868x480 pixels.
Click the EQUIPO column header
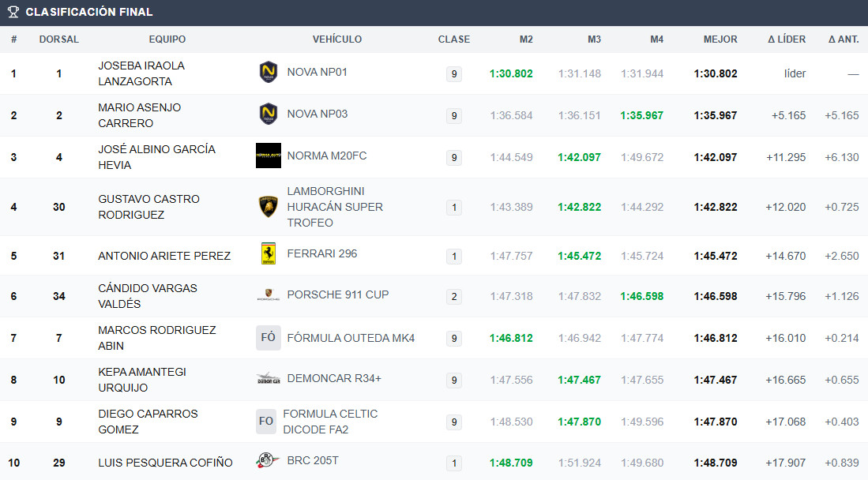(x=167, y=39)
